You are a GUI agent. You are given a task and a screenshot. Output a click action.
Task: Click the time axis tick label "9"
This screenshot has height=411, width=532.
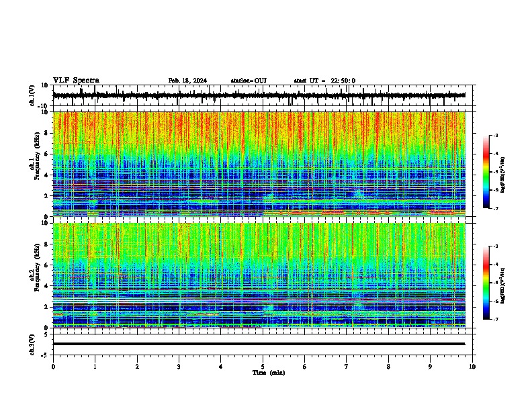click(x=430, y=367)
